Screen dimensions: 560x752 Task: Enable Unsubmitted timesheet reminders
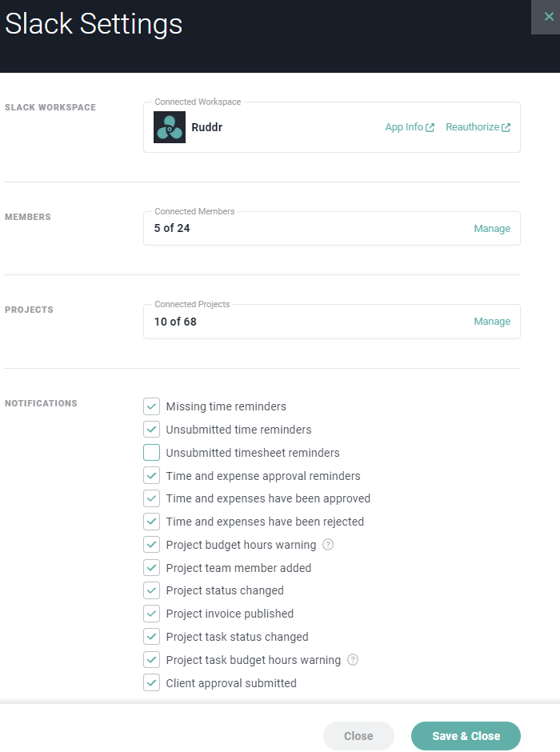pyautogui.click(x=151, y=453)
